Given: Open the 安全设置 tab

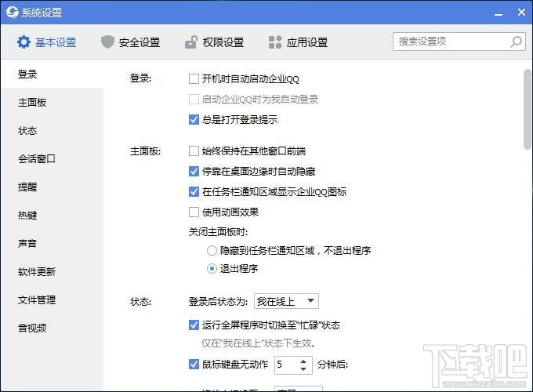Looking at the screenshot, I should [131, 42].
